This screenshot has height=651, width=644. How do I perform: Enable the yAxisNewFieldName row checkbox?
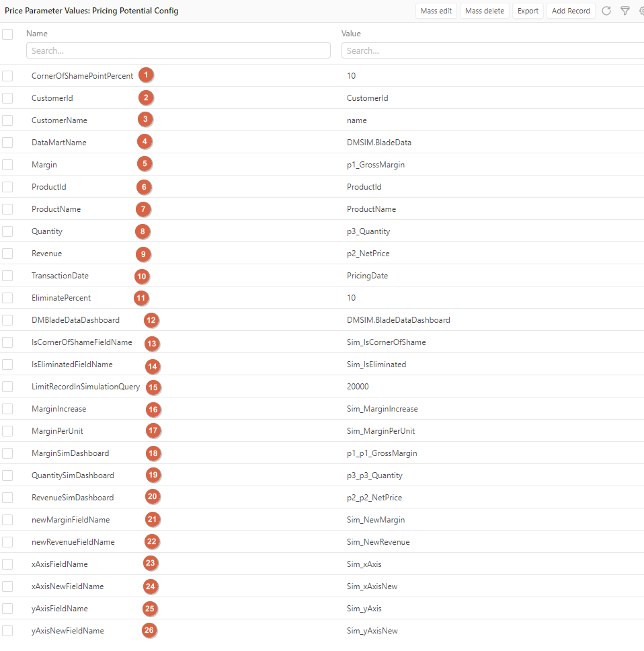pyautogui.click(x=7, y=631)
